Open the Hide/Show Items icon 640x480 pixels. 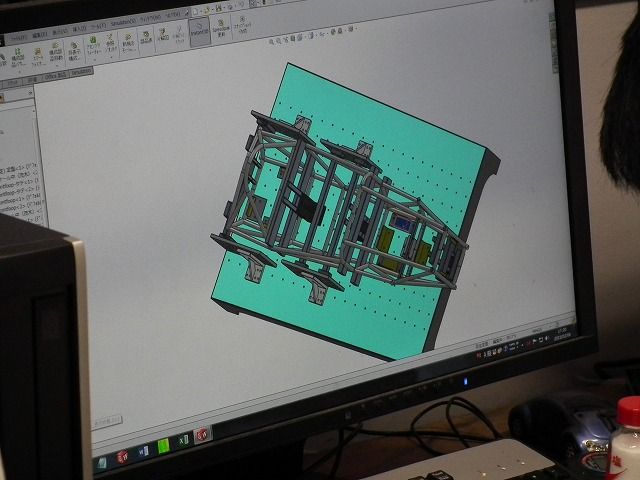point(322,34)
